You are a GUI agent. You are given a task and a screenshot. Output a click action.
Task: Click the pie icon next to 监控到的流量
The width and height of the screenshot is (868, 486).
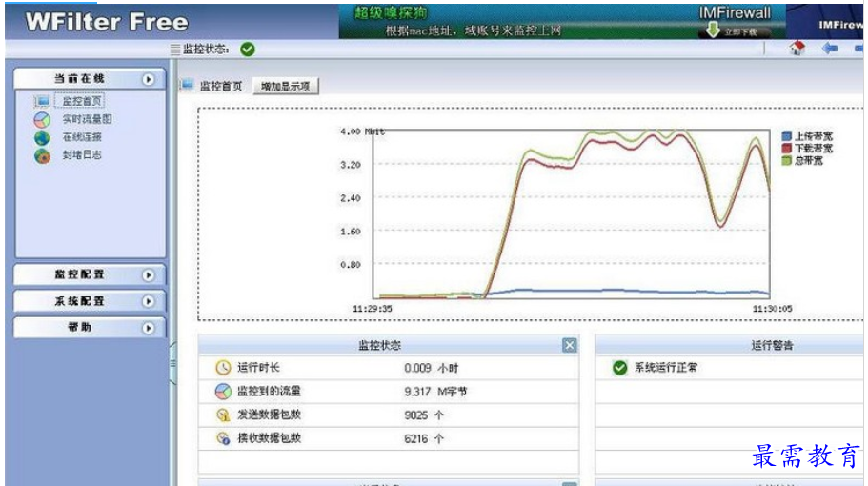pyautogui.click(x=223, y=392)
